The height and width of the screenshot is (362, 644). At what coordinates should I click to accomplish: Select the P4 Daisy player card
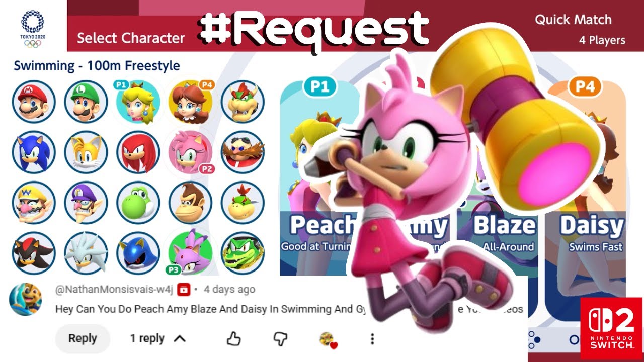586,196
